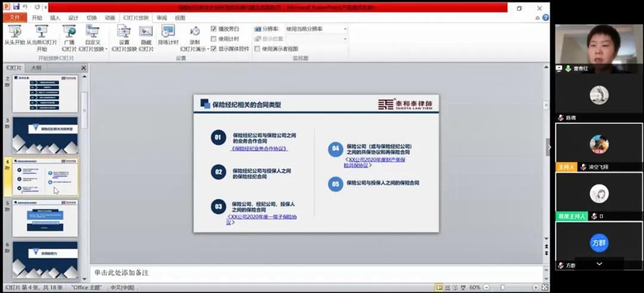Click Rehearse Timings (排练计时)
644x293 pixels.
[x=168, y=36]
